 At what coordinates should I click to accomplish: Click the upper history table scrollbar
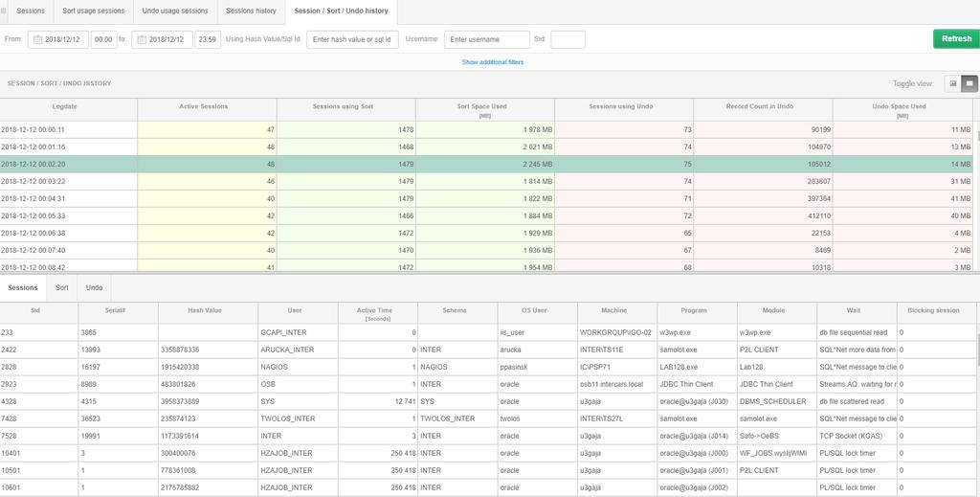point(977,135)
